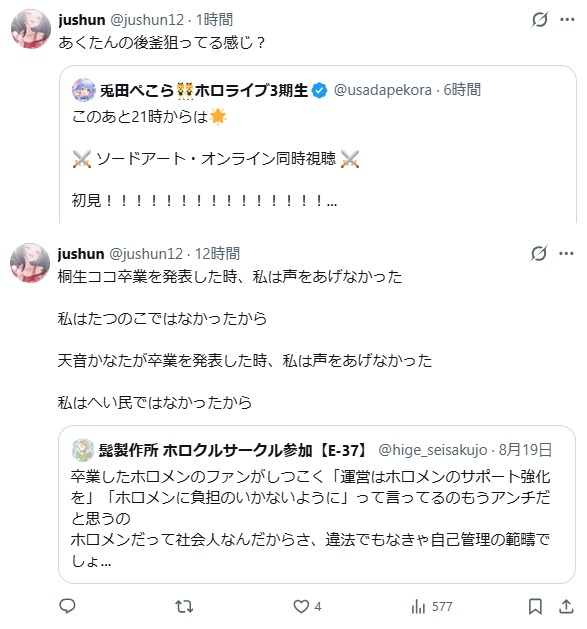Repost the tweet using the retweet icon
This screenshot has width=587, height=629.
[x=184, y=606]
